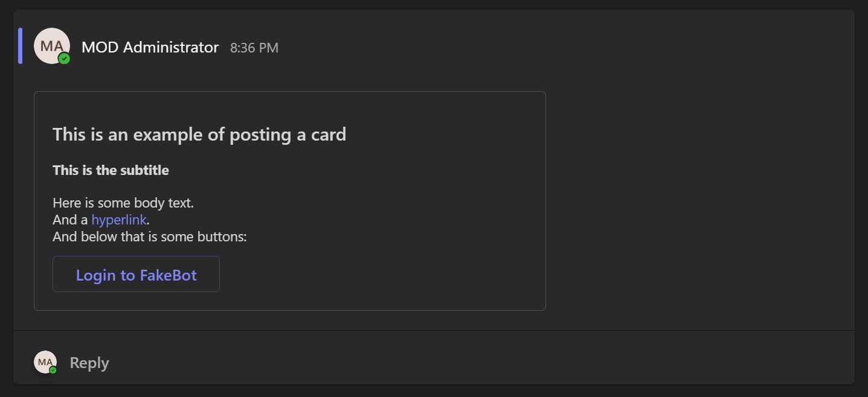Click empty card area right of Login button

click(381, 274)
